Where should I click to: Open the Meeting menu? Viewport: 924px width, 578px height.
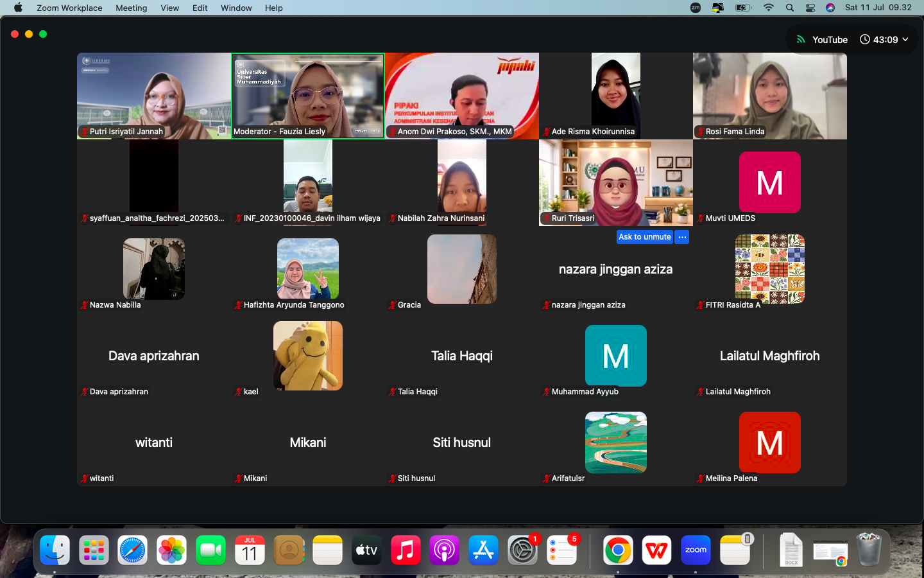(x=132, y=8)
